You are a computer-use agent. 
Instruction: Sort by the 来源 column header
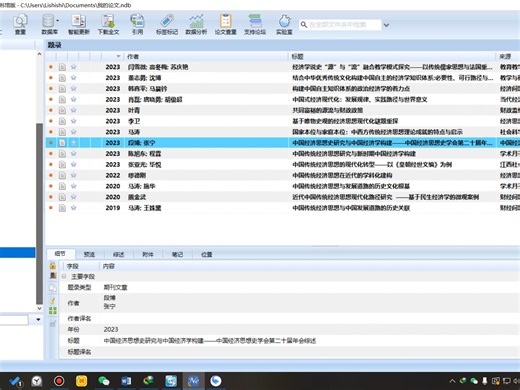pos(508,56)
